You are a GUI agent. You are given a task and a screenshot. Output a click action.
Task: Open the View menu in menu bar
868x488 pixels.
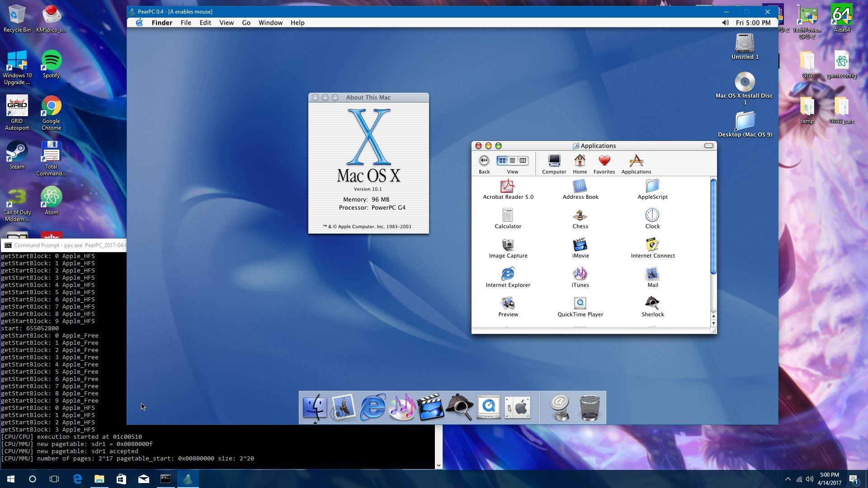226,23
